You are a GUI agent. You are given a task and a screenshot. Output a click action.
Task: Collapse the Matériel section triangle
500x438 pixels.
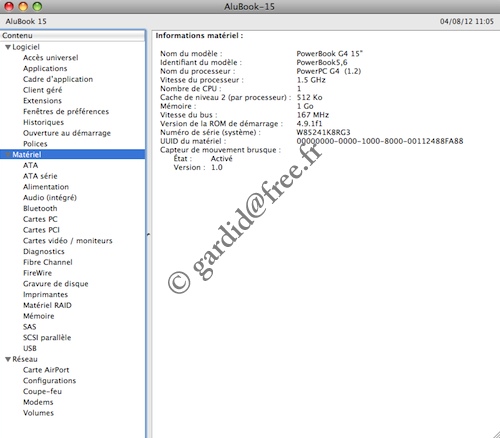tap(8, 155)
